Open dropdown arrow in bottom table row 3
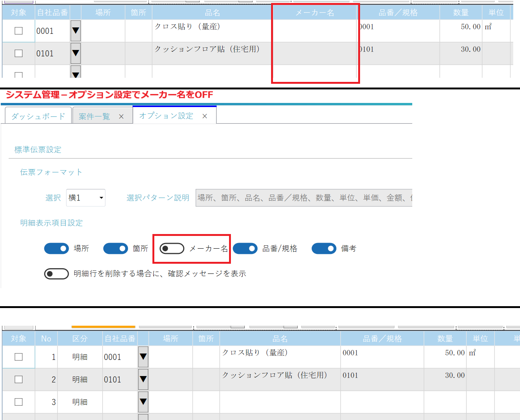520x420 pixels. pos(143,402)
